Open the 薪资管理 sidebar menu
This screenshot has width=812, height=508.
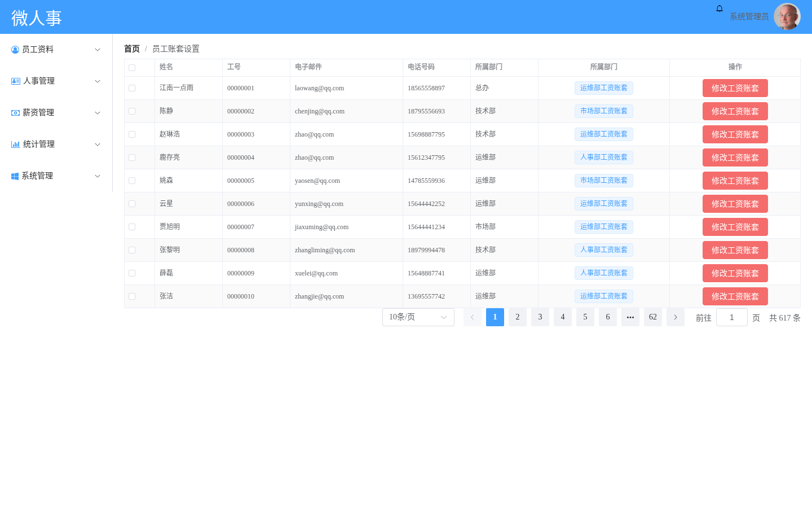[56, 113]
